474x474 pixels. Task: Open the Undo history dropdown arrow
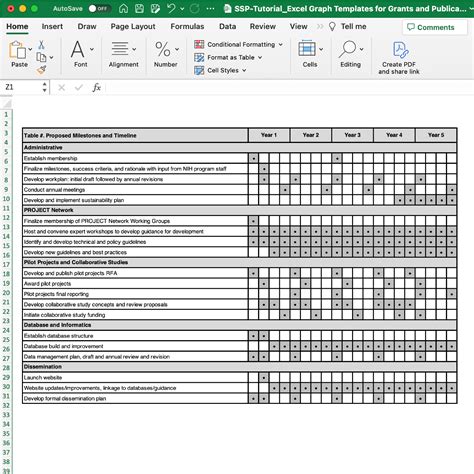(x=182, y=9)
